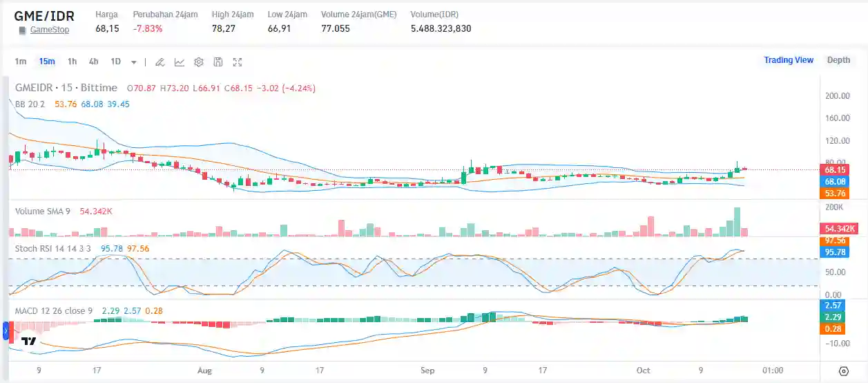Click the GameStop coin icon
The image size is (868, 383).
click(22, 30)
